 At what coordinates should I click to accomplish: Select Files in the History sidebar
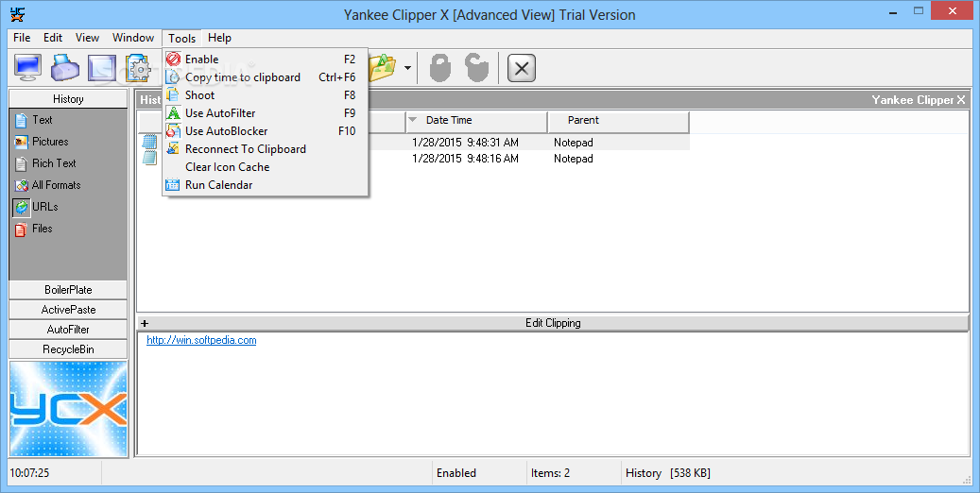pyautogui.click(x=34, y=229)
